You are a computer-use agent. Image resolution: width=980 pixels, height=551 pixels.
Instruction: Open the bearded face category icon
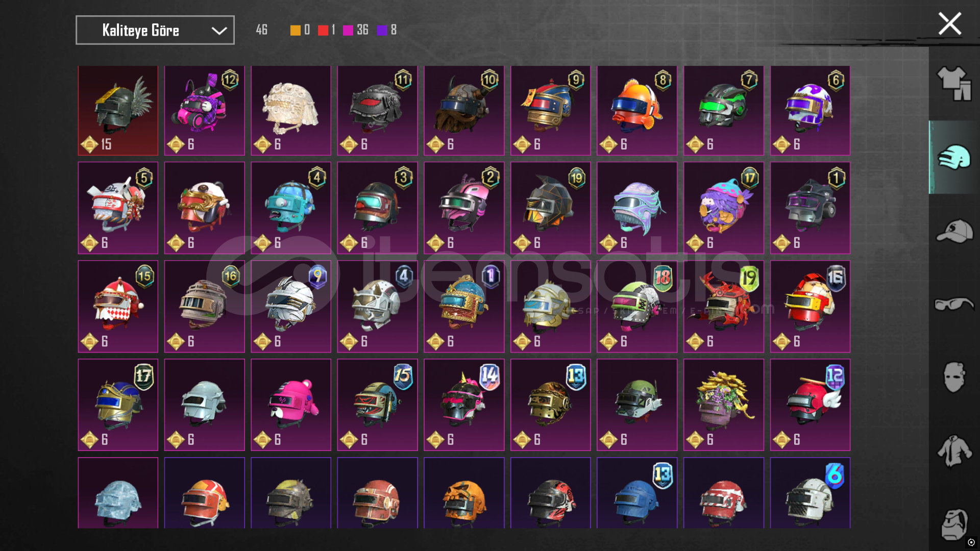954,524
